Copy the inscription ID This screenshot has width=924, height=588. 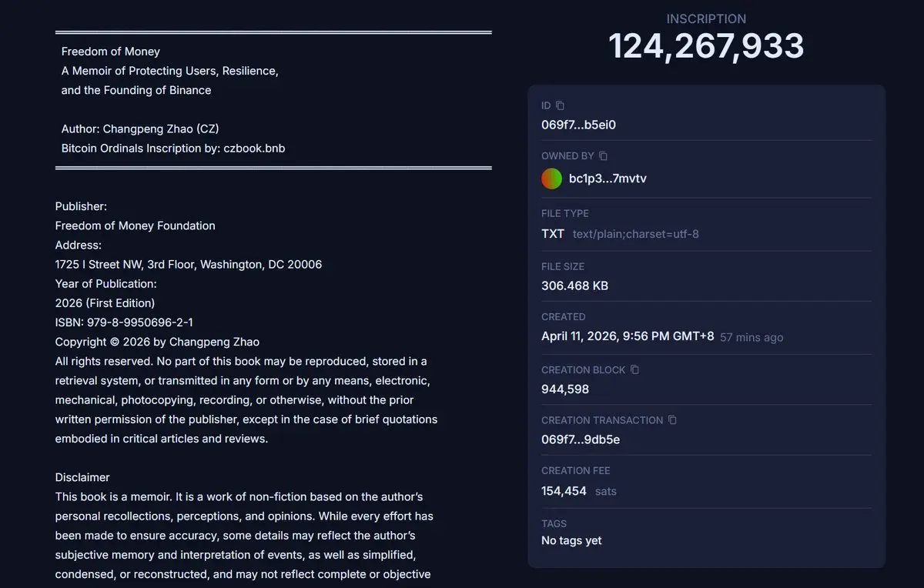point(560,105)
